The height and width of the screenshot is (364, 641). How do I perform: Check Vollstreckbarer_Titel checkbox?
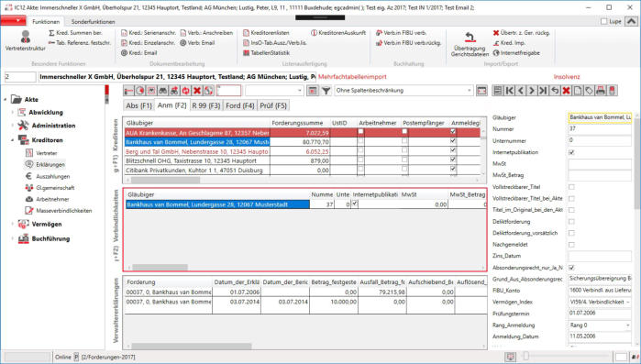(x=571, y=187)
